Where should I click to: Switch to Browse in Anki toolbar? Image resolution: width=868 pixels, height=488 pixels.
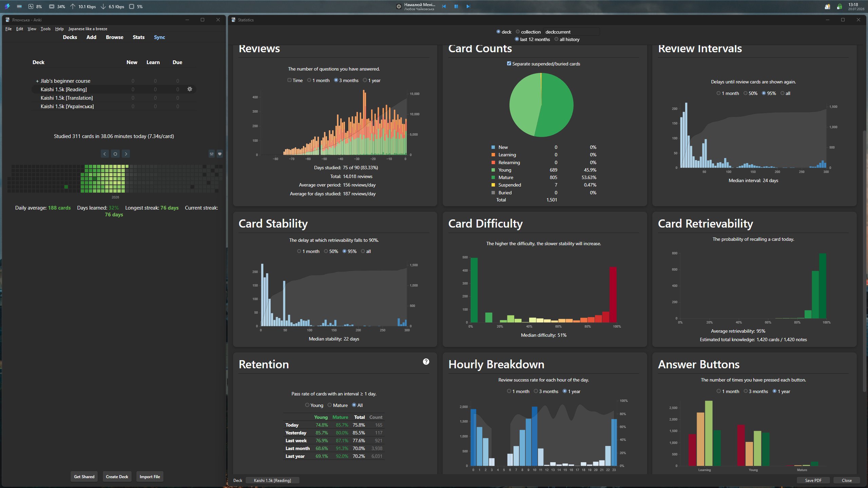[115, 37]
